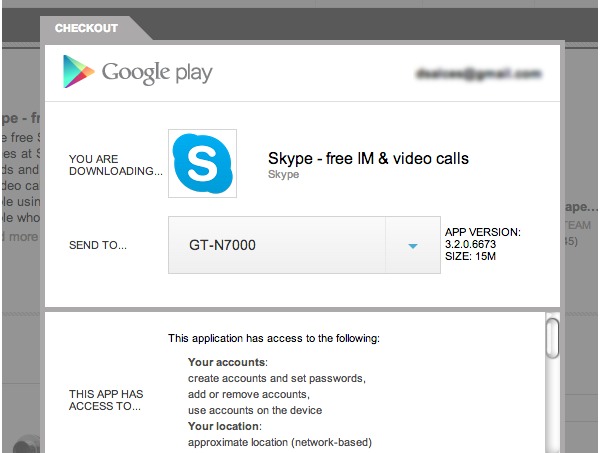Click the Skype - free IM & video calls title
The width and height of the screenshot is (600, 453).
click(x=368, y=158)
